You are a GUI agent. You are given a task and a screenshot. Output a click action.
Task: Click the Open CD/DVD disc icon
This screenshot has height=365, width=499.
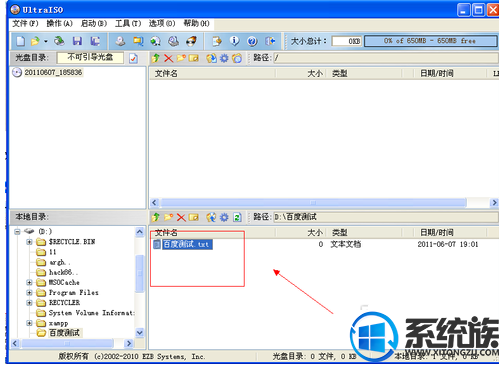point(59,41)
